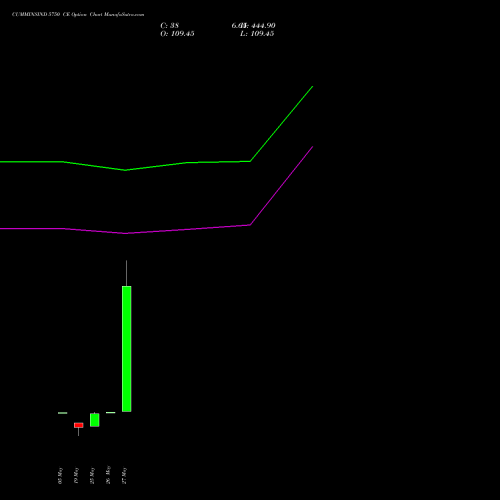Viewport: 500px width, 500px height.
Task: Click the flat 26 May candle dash
Action: click(110, 413)
